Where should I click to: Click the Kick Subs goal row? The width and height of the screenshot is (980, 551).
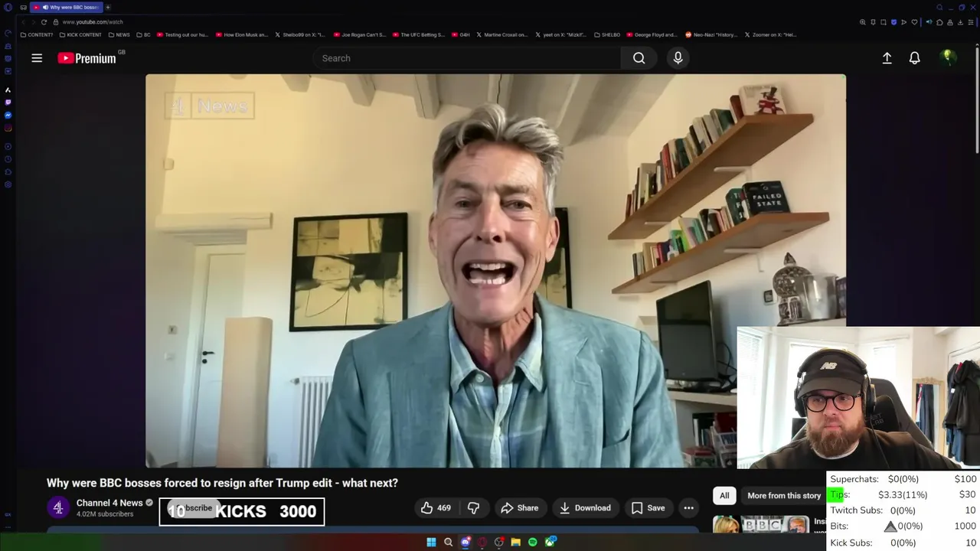point(903,543)
